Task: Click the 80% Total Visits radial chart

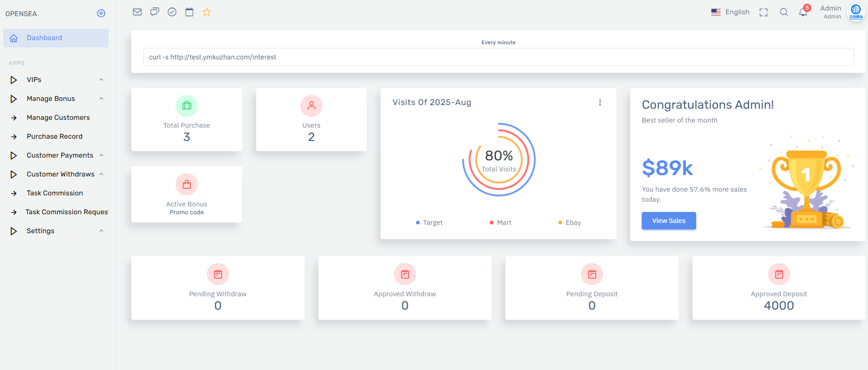Action: 499,160
